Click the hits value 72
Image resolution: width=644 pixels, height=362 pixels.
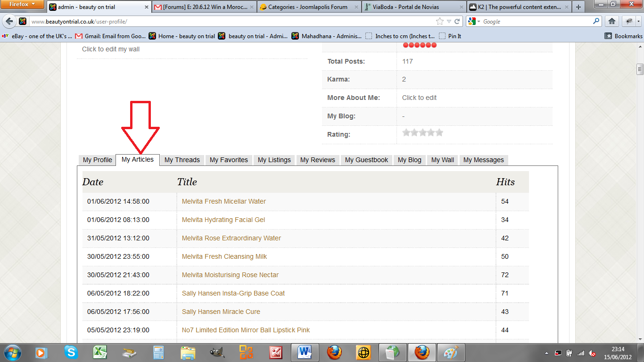tap(505, 275)
